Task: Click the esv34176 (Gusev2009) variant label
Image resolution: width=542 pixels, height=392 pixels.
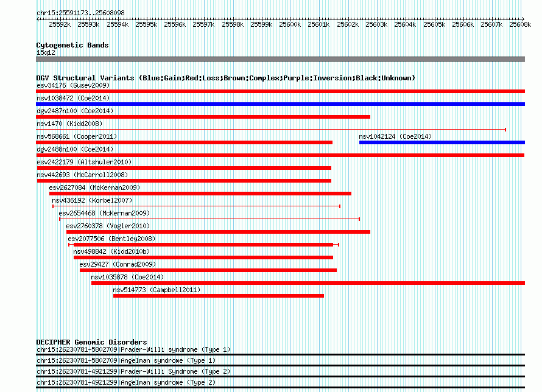Action: click(73, 85)
